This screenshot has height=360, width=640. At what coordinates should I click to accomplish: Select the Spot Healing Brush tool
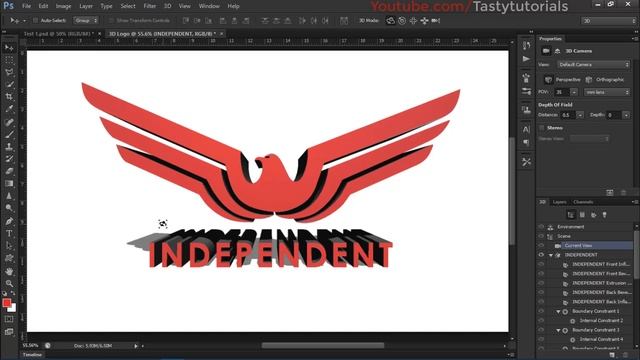point(9,122)
